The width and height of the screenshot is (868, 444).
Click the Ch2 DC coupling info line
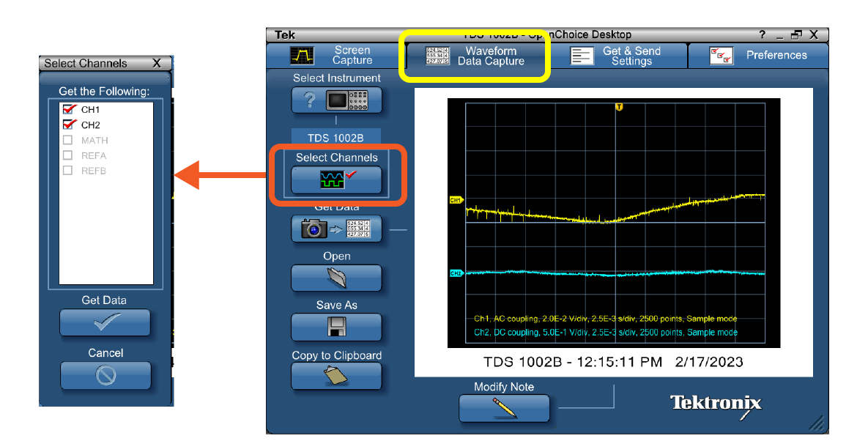(606, 333)
